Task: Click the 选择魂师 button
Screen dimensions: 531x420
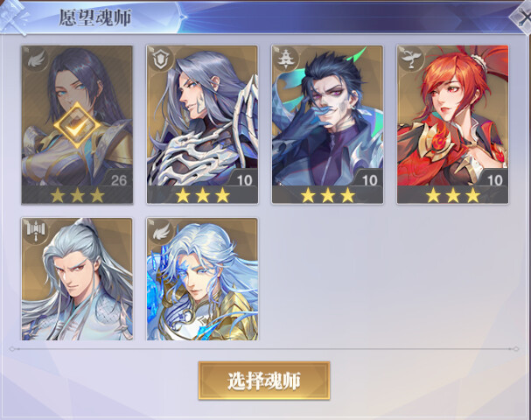Action: [264, 381]
